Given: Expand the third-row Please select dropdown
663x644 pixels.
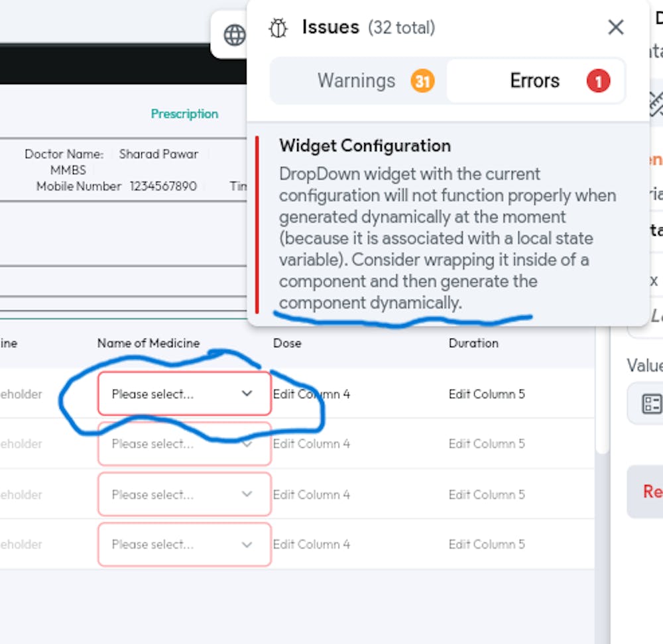Looking at the screenshot, I should point(184,494).
